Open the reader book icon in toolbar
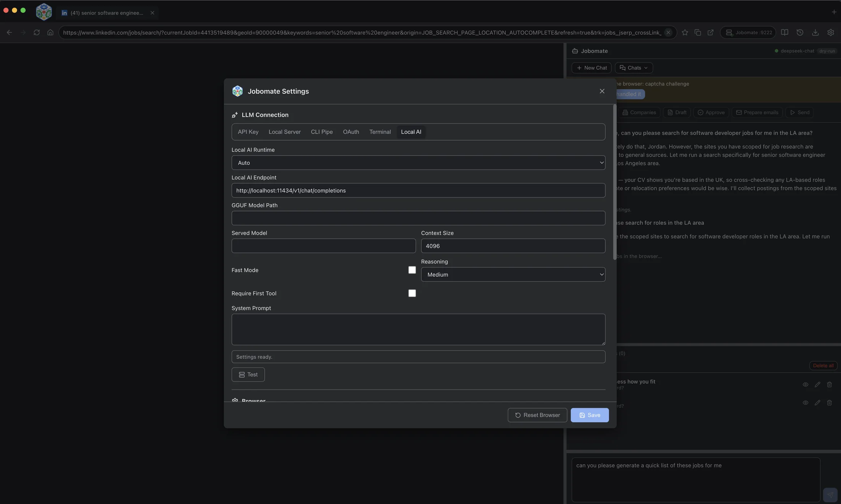The image size is (841, 504). coord(784,32)
